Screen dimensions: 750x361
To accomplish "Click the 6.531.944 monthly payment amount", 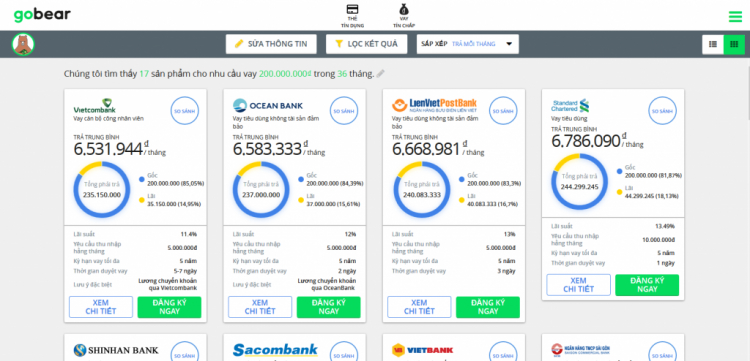I will (x=108, y=149).
